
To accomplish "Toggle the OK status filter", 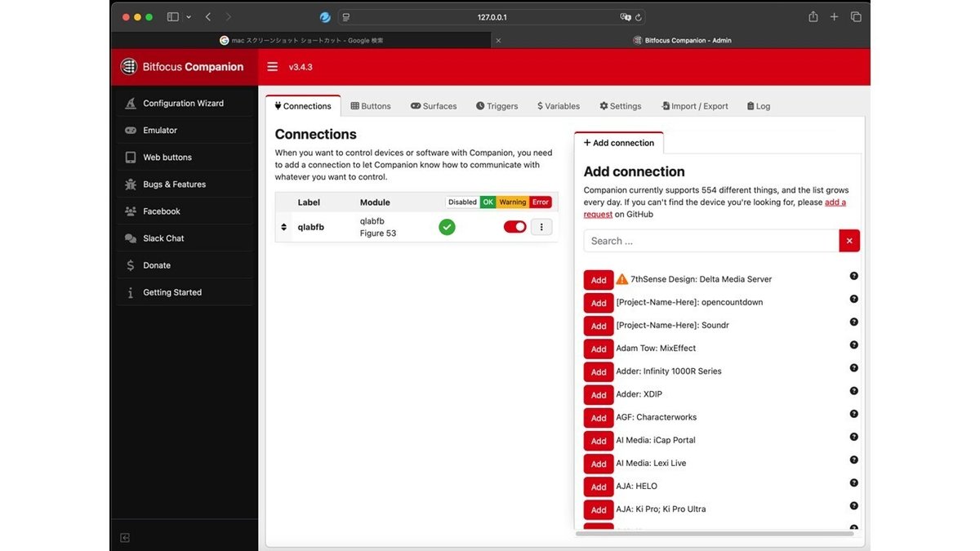I will pyautogui.click(x=488, y=202).
